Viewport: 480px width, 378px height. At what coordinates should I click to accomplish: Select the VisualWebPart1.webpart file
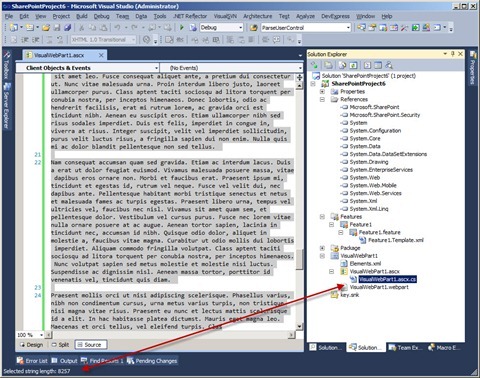pos(379,287)
